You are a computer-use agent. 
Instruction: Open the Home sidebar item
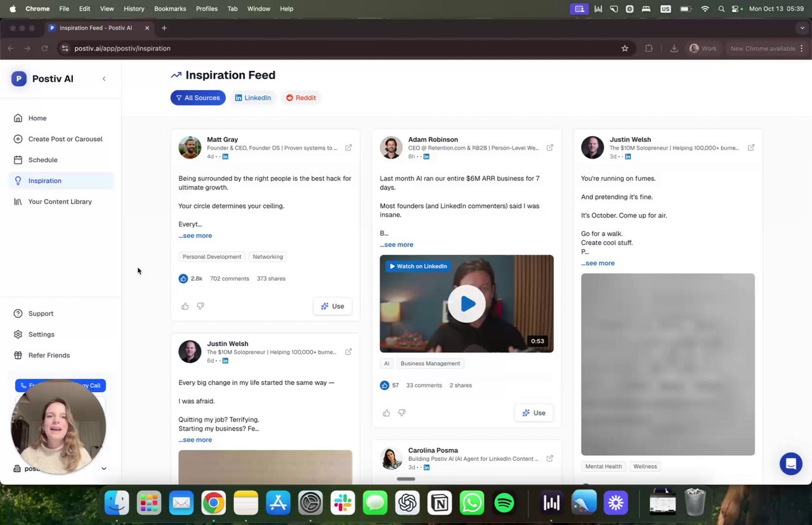(62, 118)
